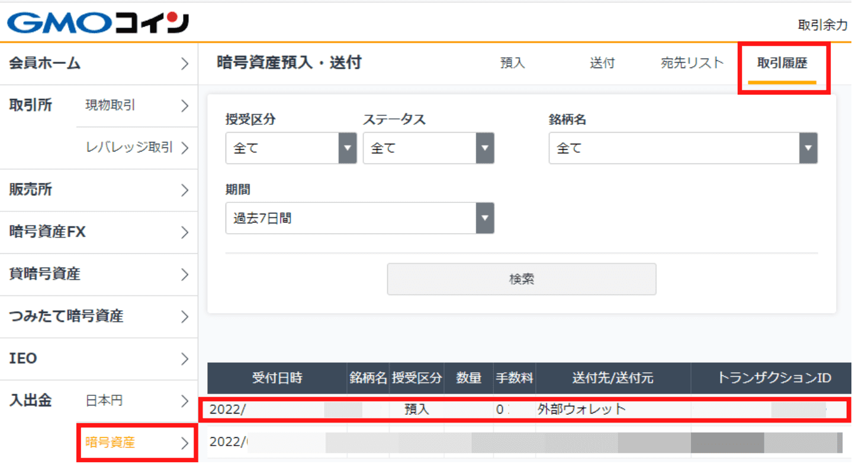Click chevron next to 販売所
The width and height of the screenshot is (868, 474).
(185, 190)
